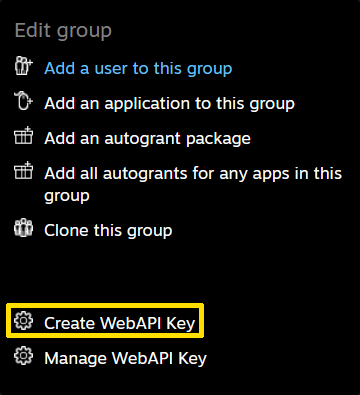
Task: Select Clone this group
Action: click(x=108, y=230)
